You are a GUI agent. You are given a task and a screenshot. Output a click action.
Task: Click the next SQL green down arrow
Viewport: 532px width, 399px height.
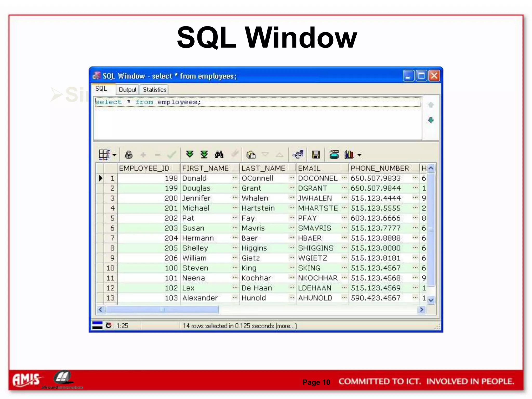tap(431, 120)
